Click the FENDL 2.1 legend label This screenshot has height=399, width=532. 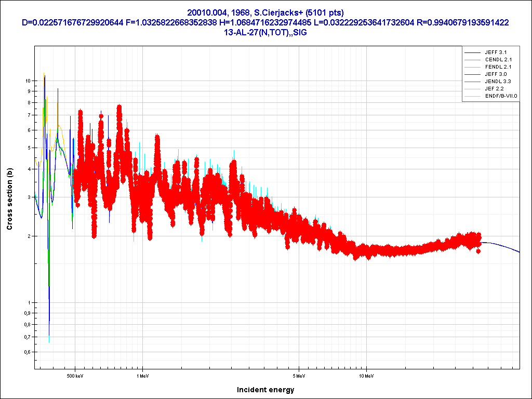click(x=497, y=67)
